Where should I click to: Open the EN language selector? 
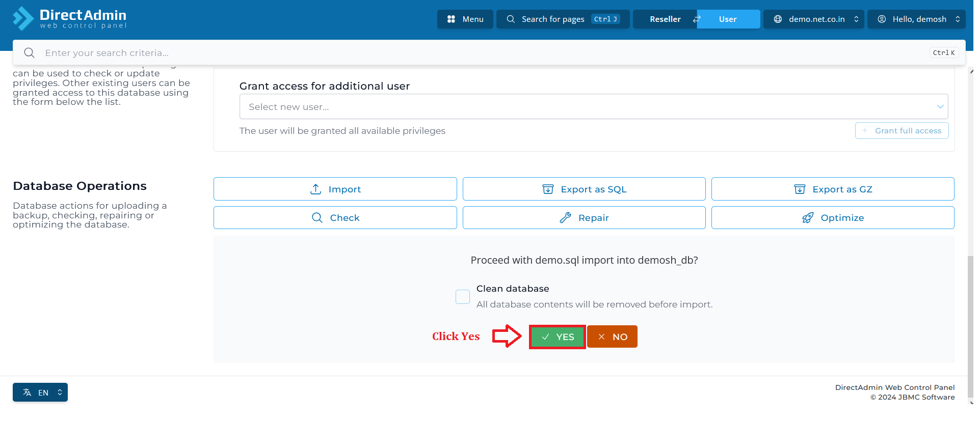[x=40, y=392]
